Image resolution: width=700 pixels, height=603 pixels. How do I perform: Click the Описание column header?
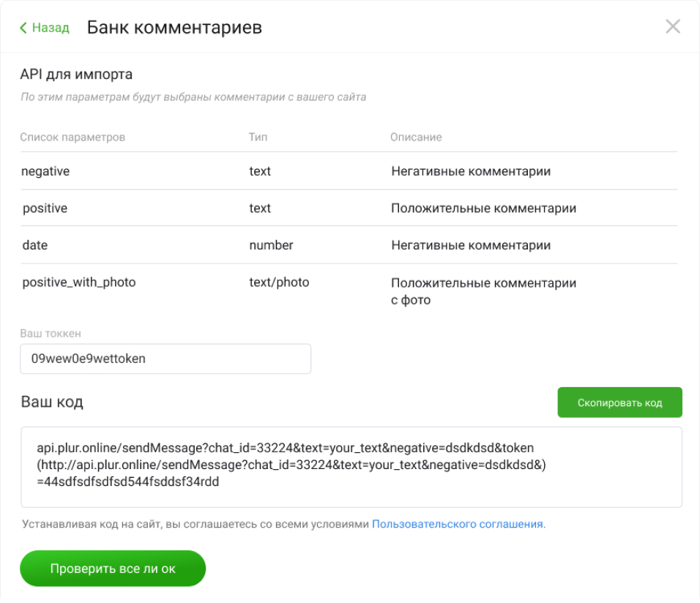416,137
